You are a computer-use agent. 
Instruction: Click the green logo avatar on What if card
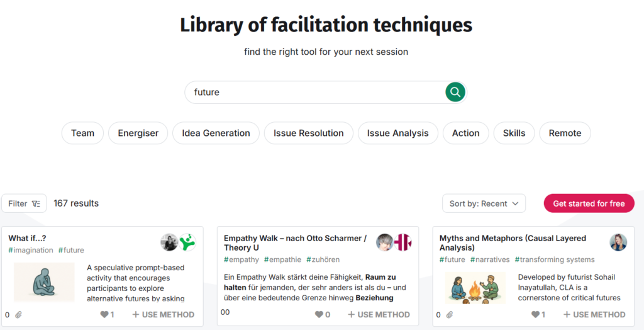(187, 242)
